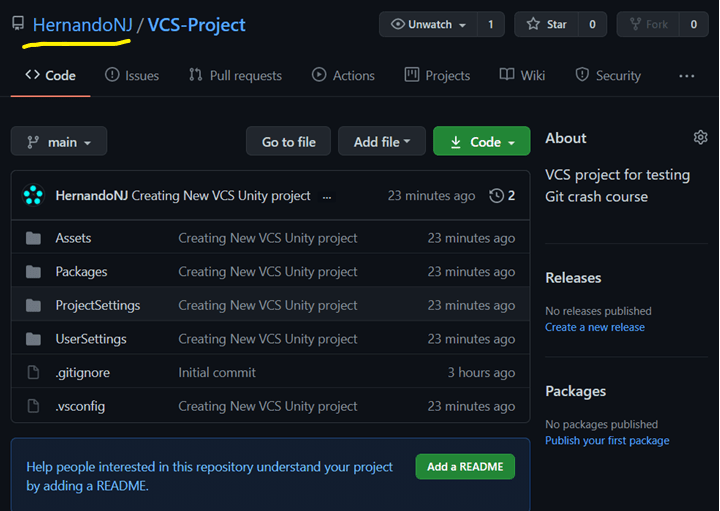Click the forks count 0 next to Fork
This screenshot has width=720, height=511.
point(694,24)
